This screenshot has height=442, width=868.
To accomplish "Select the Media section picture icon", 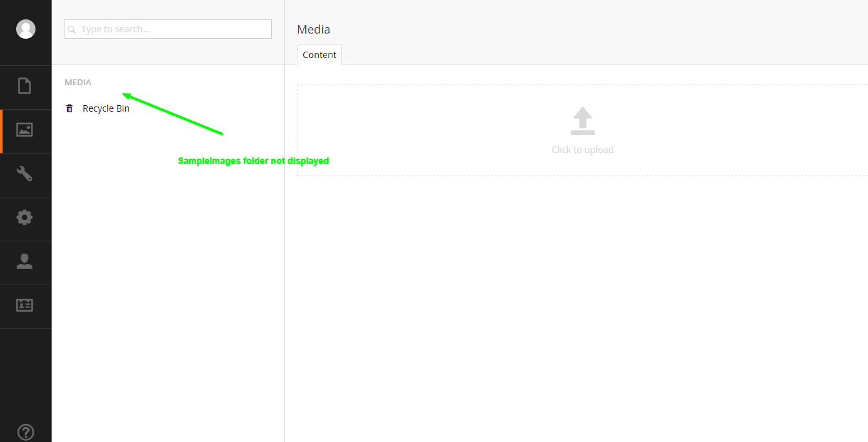I will point(25,130).
